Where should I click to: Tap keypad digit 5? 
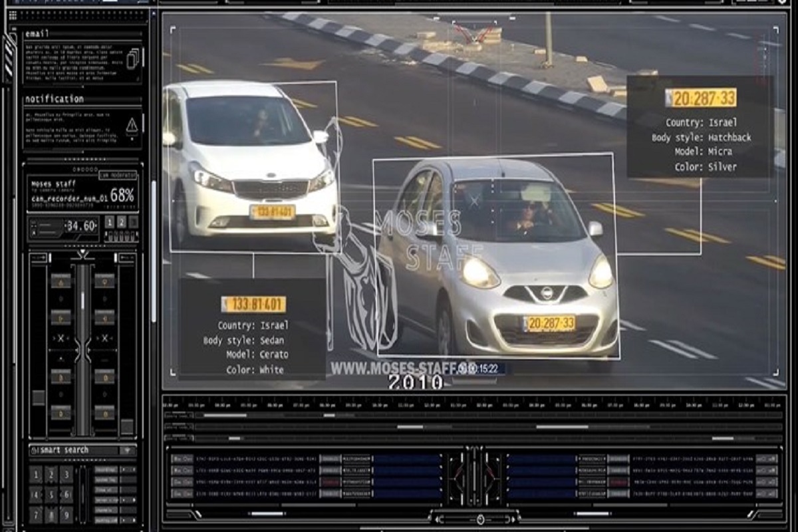click(51, 495)
